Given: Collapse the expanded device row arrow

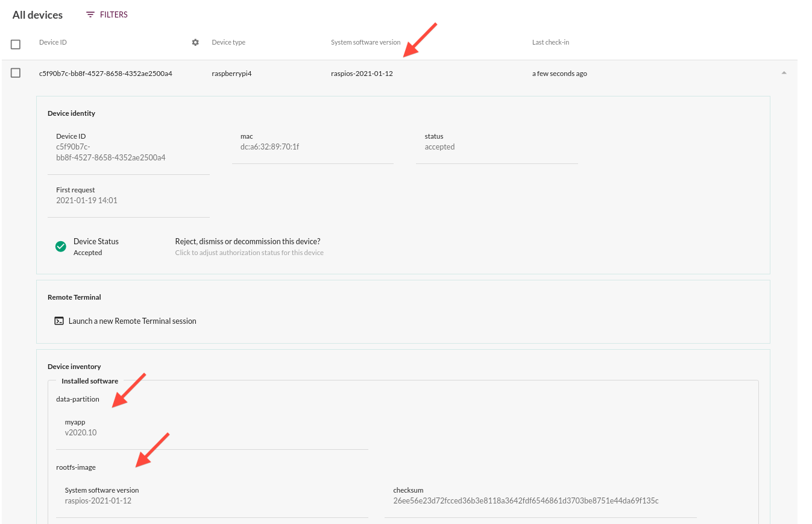Looking at the screenshot, I should [x=784, y=73].
